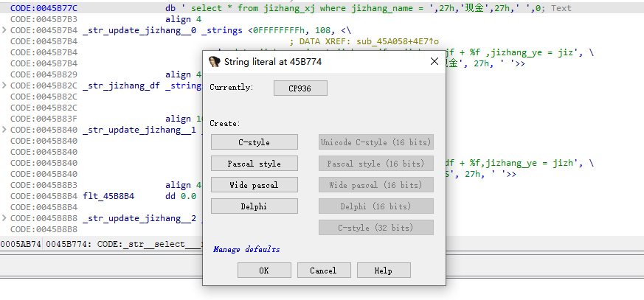Click the IDA icon in dialog title bar

pyautogui.click(x=215, y=62)
